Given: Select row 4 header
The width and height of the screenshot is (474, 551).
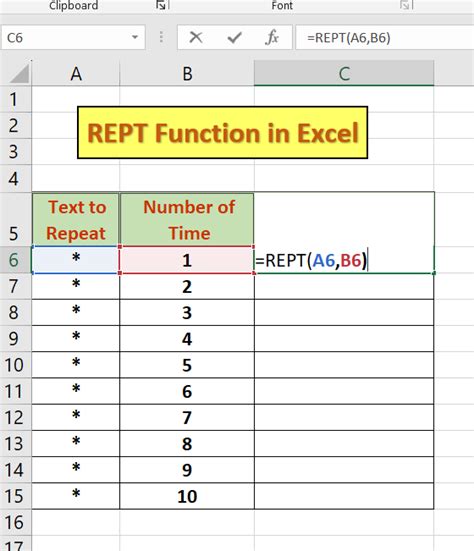Looking at the screenshot, I should pos(15,179).
